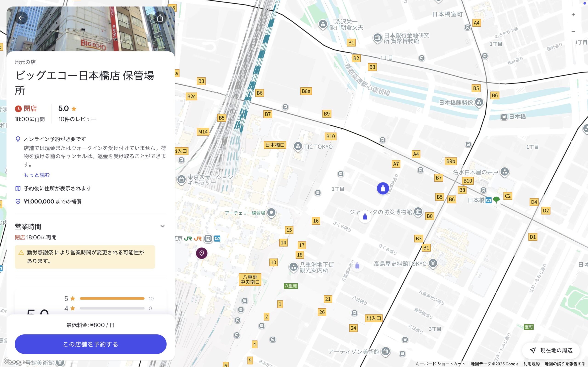Screen dimensions: 588x367
Task: Open キーボード ショートカット on the map
Action: [x=440, y=364]
